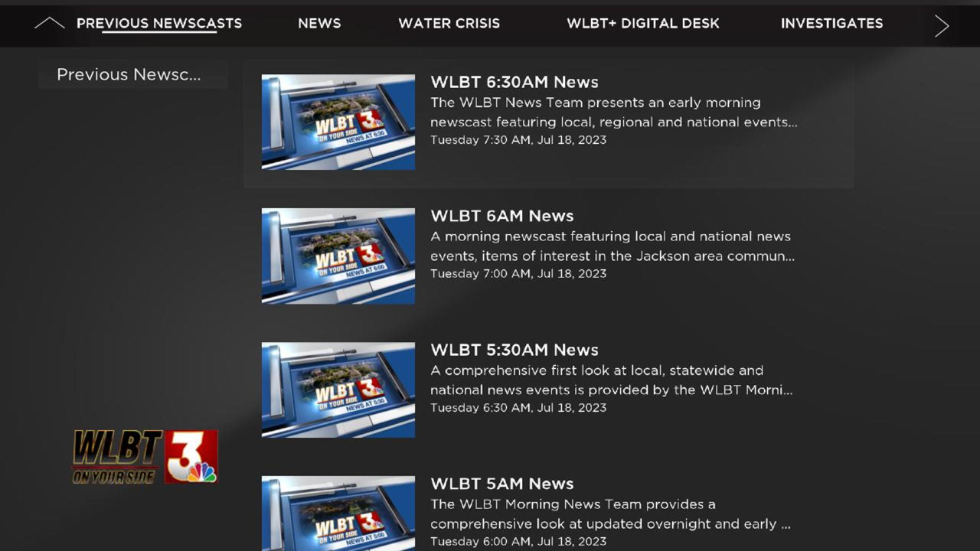The height and width of the screenshot is (551, 980).
Task: Click the WLBT 5AM News title
Action: tap(502, 484)
